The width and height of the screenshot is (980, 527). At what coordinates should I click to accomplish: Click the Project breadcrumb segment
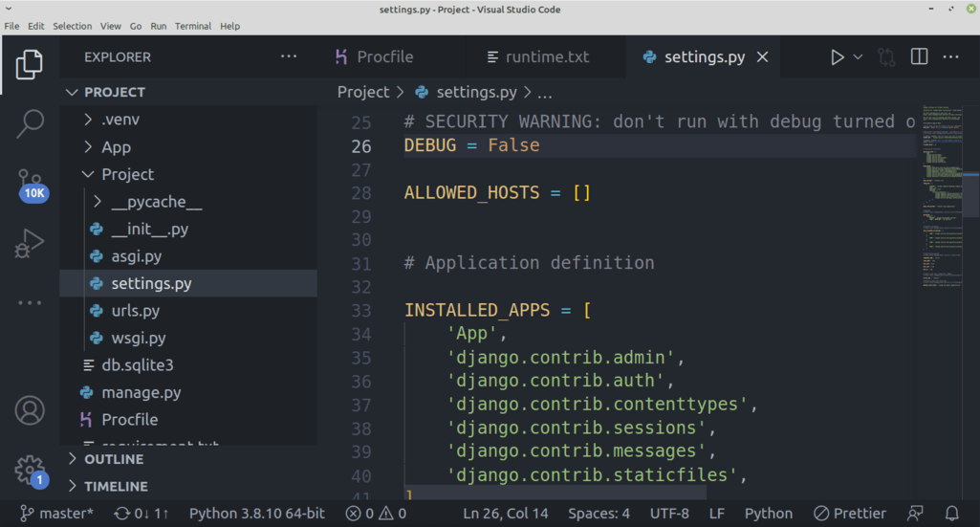[363, 93]
